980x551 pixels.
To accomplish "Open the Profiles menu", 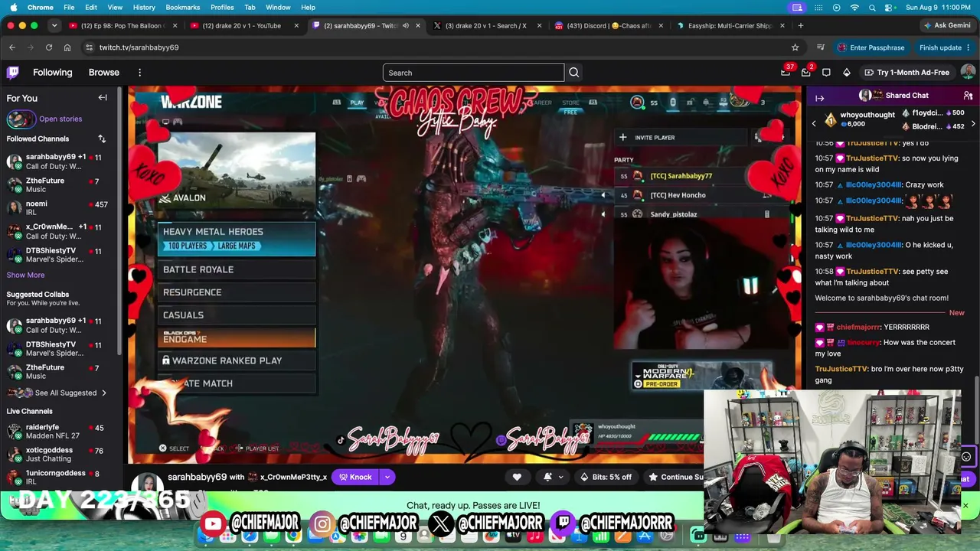I will point(222,8).
